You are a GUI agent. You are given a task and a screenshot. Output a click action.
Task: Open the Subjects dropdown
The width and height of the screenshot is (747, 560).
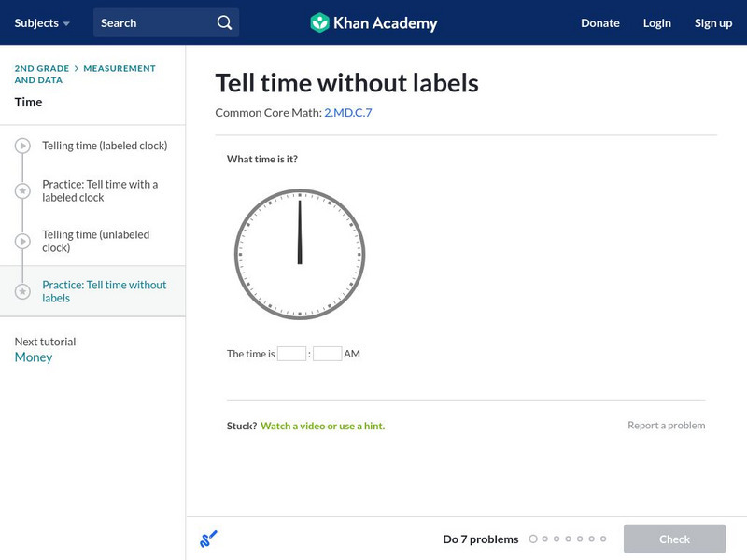[x=37, y=22]
